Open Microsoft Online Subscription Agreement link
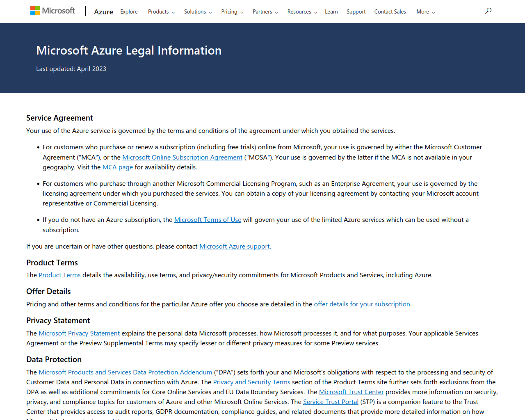The image size is (525, 420). click(x=183, y=157)
